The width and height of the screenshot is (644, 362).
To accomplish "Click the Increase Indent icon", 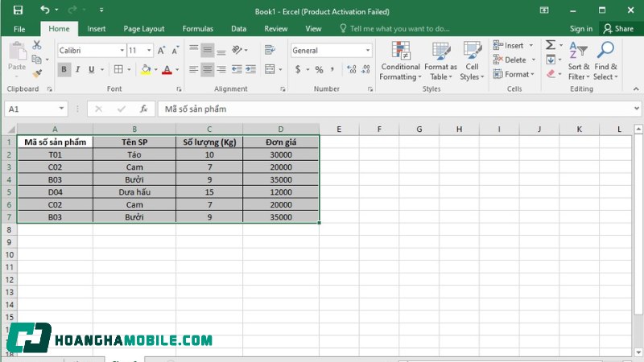I will tap(250, 69).
